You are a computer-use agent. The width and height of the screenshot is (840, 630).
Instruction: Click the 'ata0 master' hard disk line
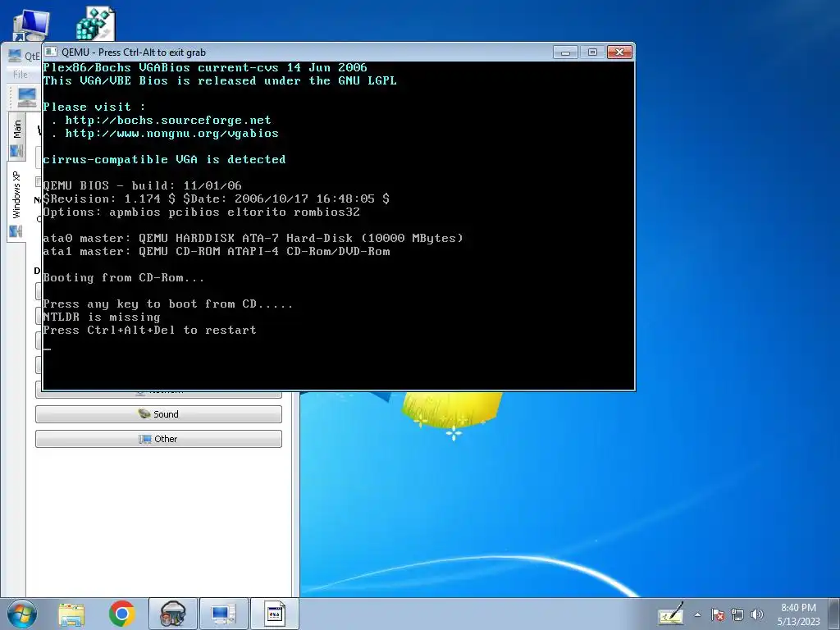tap(253, 238)
